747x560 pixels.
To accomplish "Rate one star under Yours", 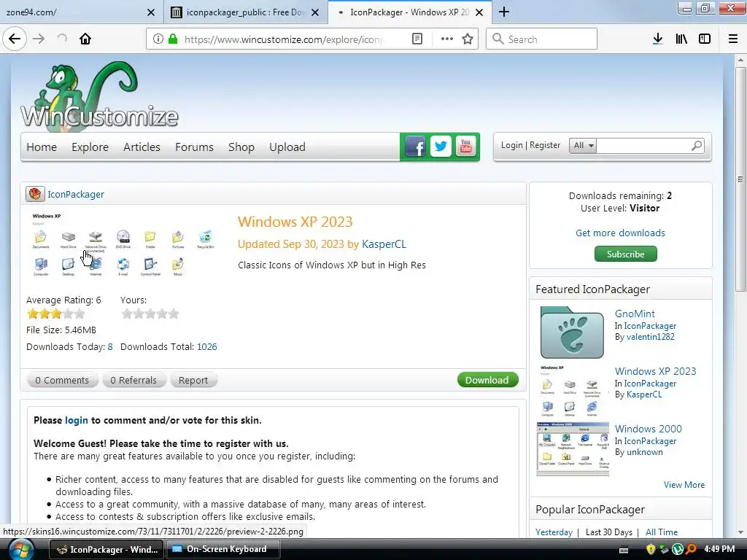I will click(x=127, y=314).
